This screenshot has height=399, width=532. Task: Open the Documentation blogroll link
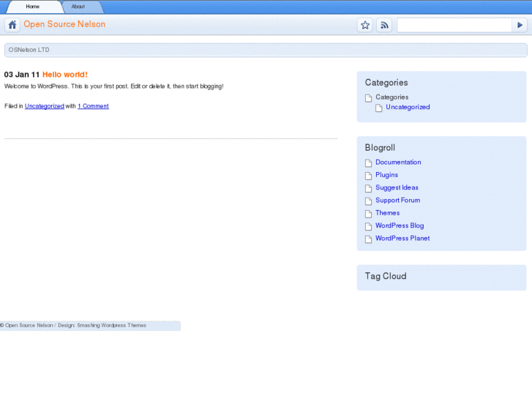(x=398, y=163)
